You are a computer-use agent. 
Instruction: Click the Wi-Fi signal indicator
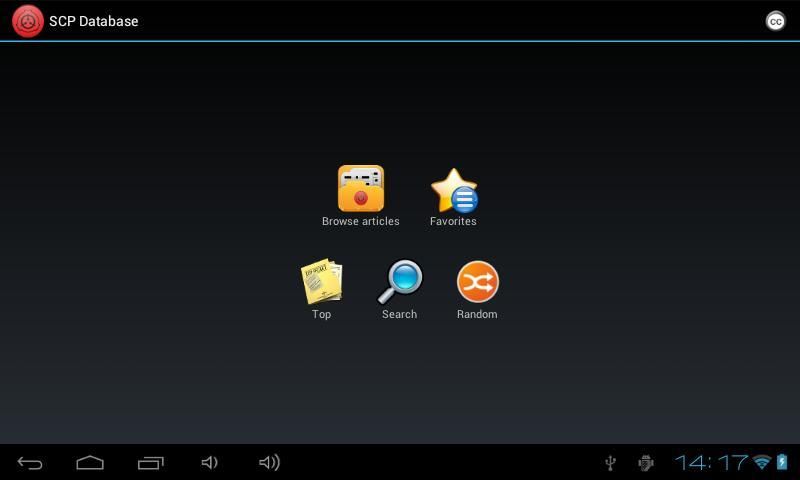(762, 462)
